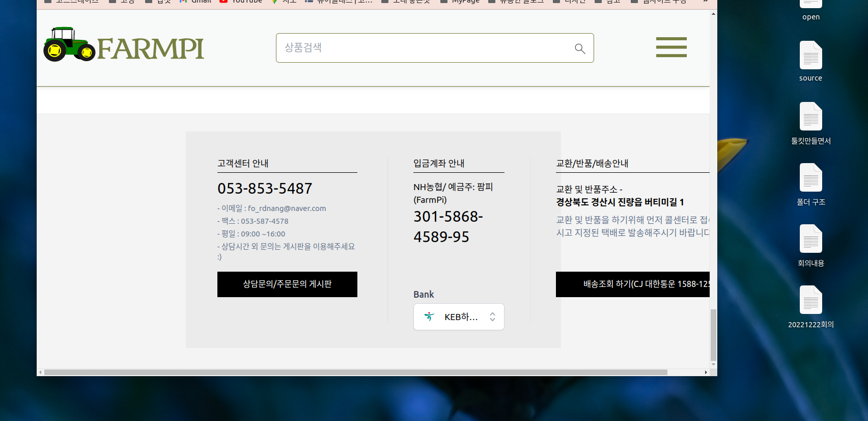868x421 pixels.
Task: Focus the 상품검색 search field
Action: pyautogui.click(x=435, y=48)
